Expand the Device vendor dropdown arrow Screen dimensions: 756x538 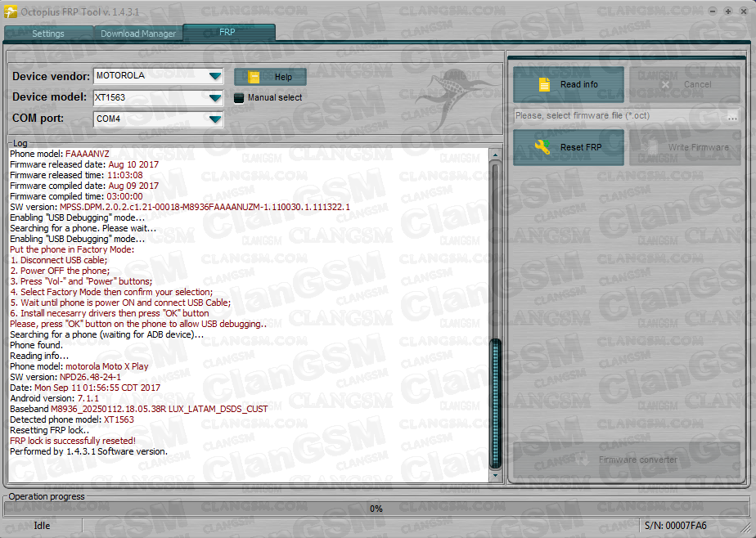(215, 76)
